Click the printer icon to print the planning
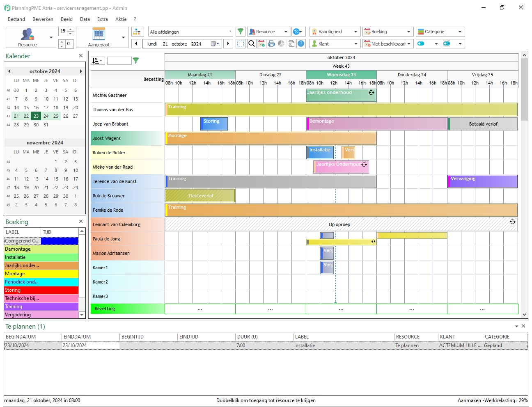 coord(271,43)
